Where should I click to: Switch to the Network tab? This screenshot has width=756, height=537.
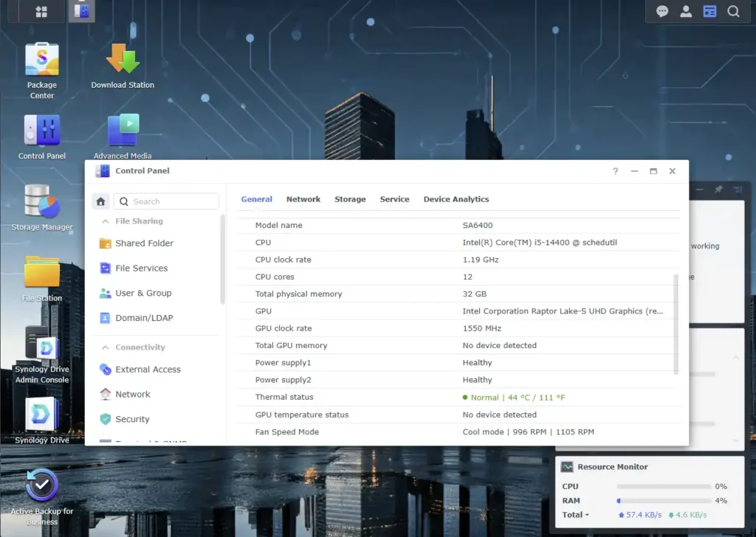pos(303,199)
